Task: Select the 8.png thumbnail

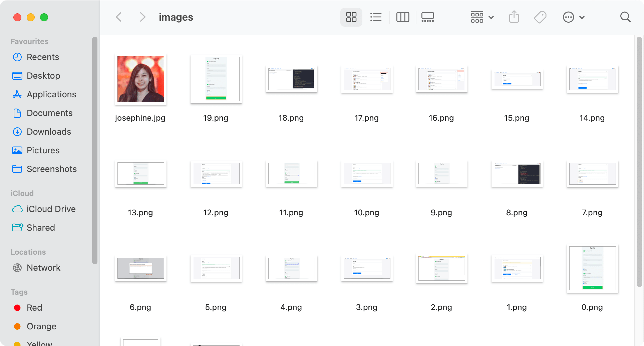Action: [x=517, y=174]
